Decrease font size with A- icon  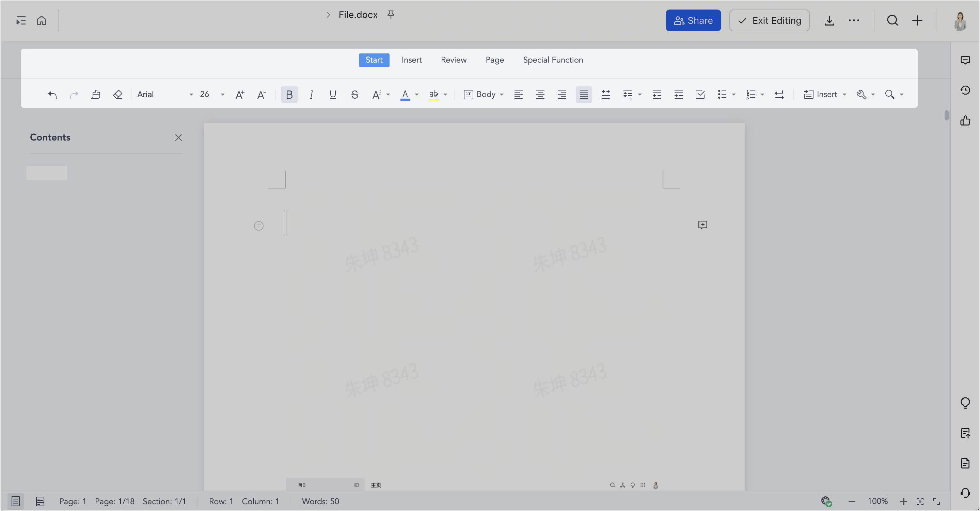click(x=262, y=94)
